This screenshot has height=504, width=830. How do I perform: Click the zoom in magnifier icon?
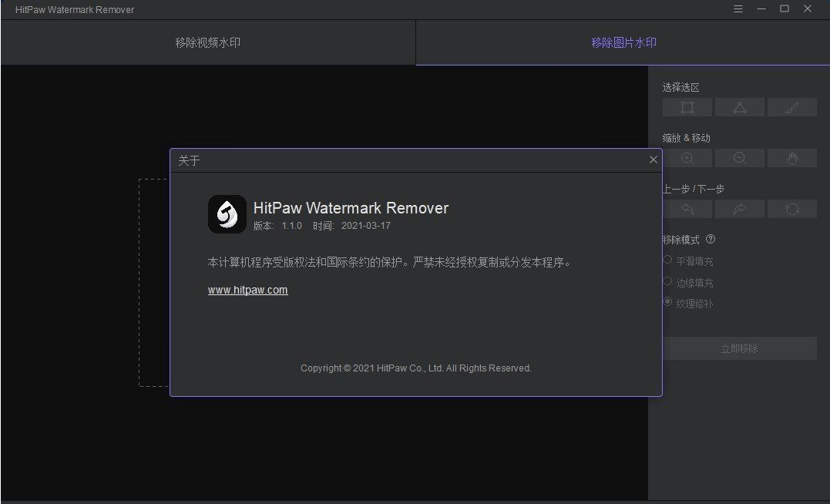click(x=687, y=158)
